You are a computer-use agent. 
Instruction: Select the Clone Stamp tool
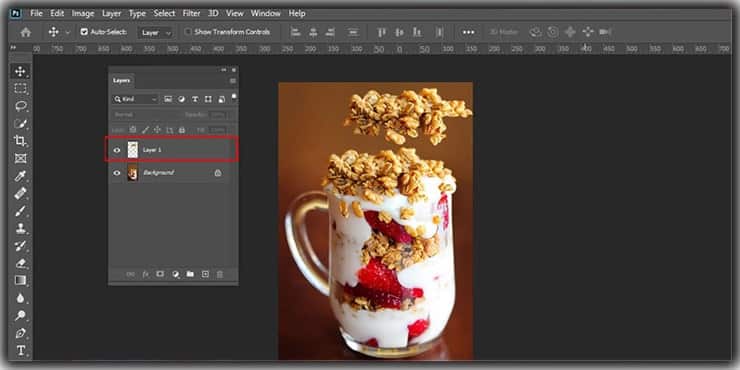[x=20, y=228]
